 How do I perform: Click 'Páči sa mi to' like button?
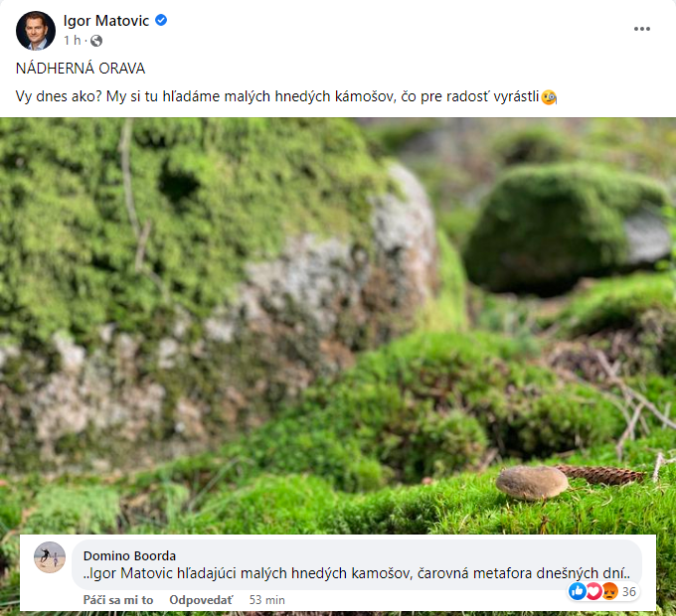pos(118,600)
